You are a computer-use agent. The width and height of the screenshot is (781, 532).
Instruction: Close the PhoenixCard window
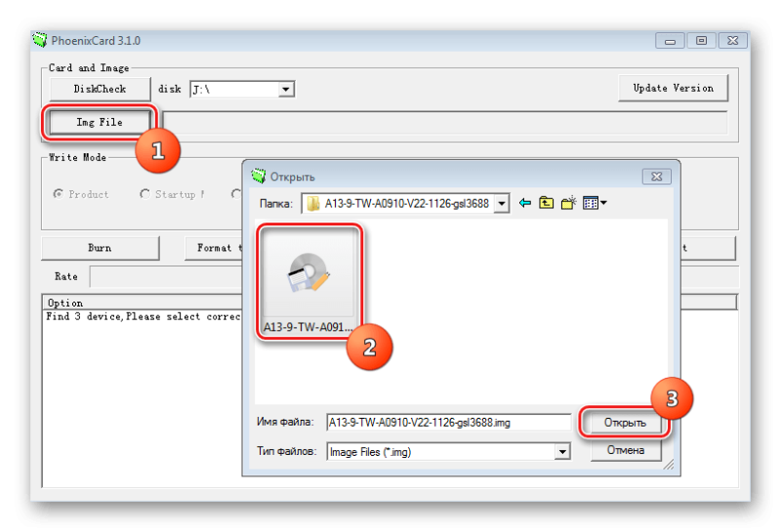pyautogui.click(x=733, y=41)
